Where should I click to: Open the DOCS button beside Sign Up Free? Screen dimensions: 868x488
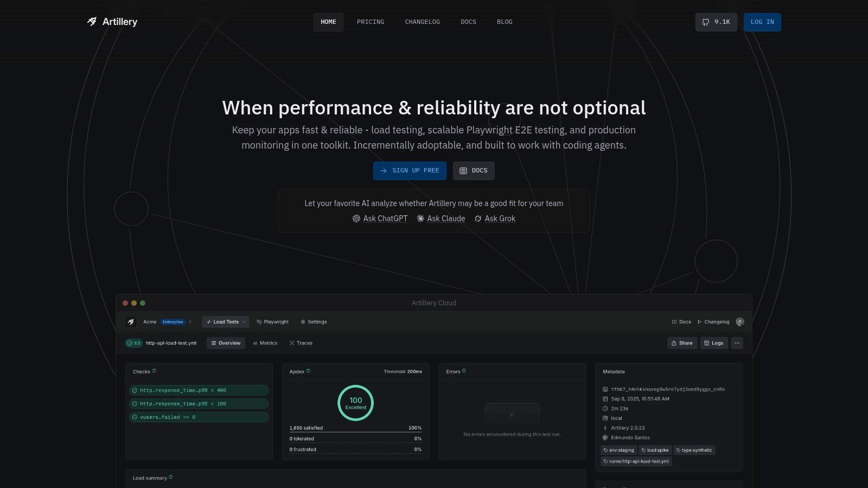tap(474, 171)
